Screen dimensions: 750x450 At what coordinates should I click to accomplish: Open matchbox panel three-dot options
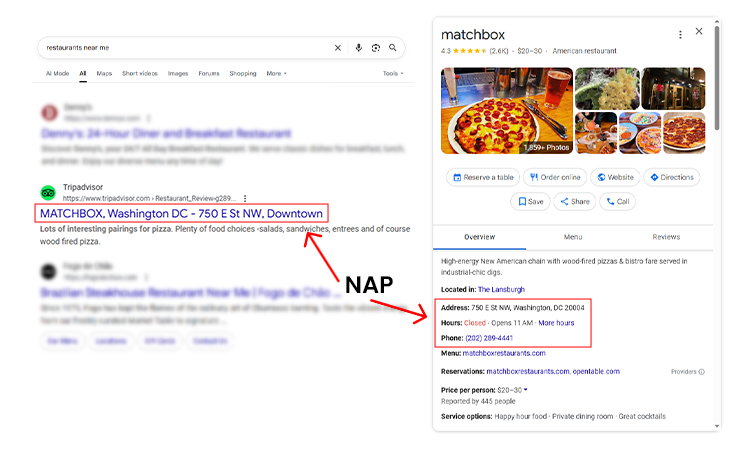[x=680, y=35]
